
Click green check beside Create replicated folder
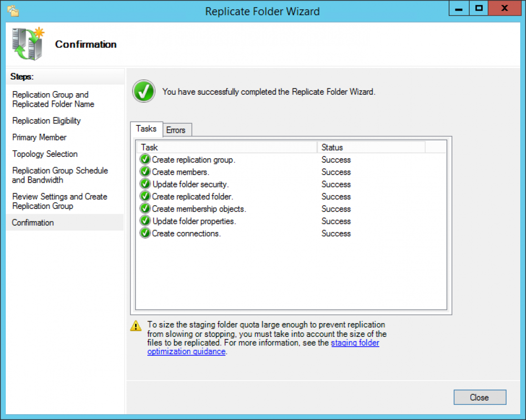click(x=145, y=197)
